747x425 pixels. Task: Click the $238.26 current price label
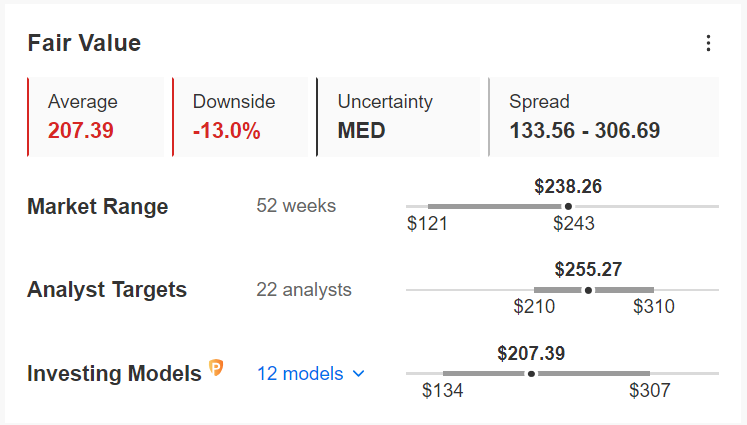(x=568, y=186)
